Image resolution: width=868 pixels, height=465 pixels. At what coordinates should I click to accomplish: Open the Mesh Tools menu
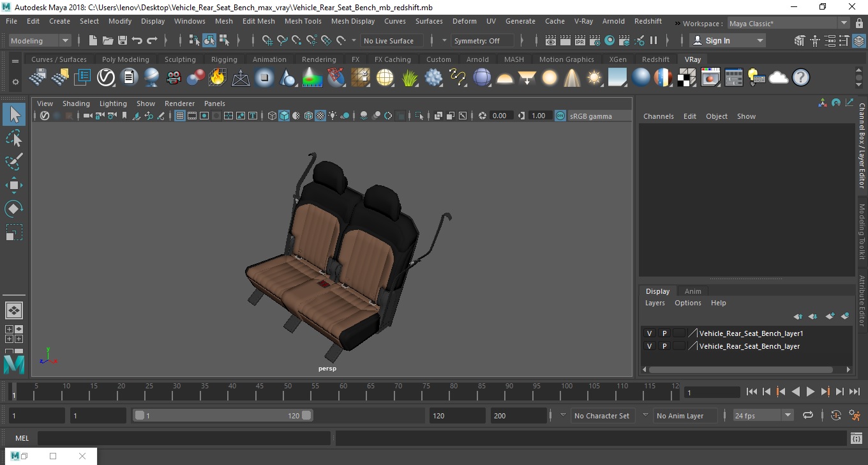click(303, 21)
